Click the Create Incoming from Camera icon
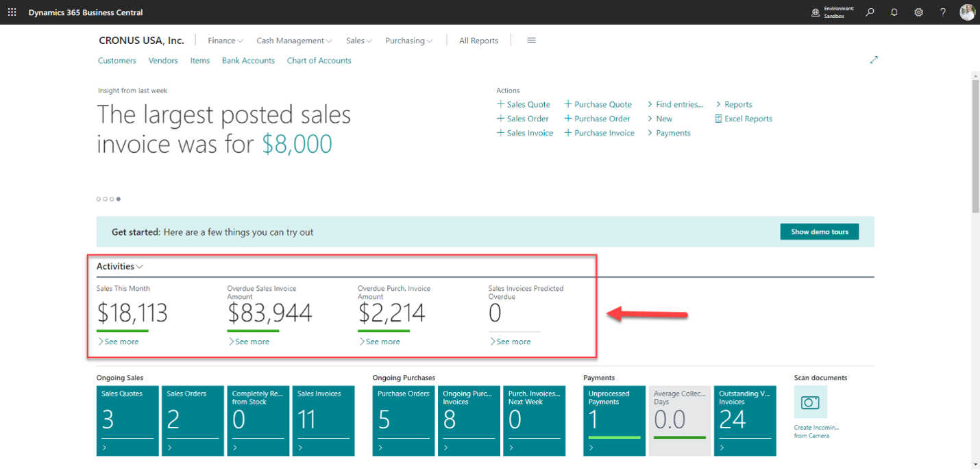The image size is (980, 471). point(810,402)
